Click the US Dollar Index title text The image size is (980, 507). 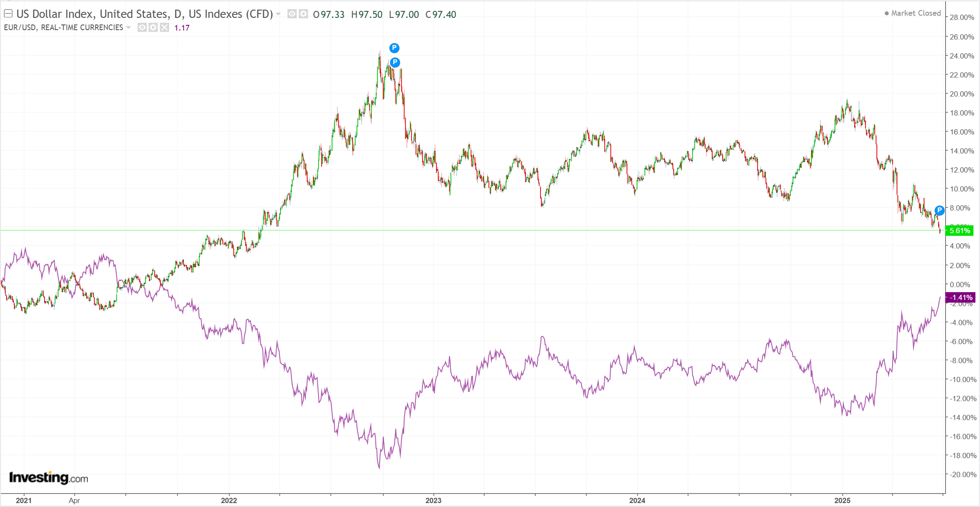click(144, 14)
